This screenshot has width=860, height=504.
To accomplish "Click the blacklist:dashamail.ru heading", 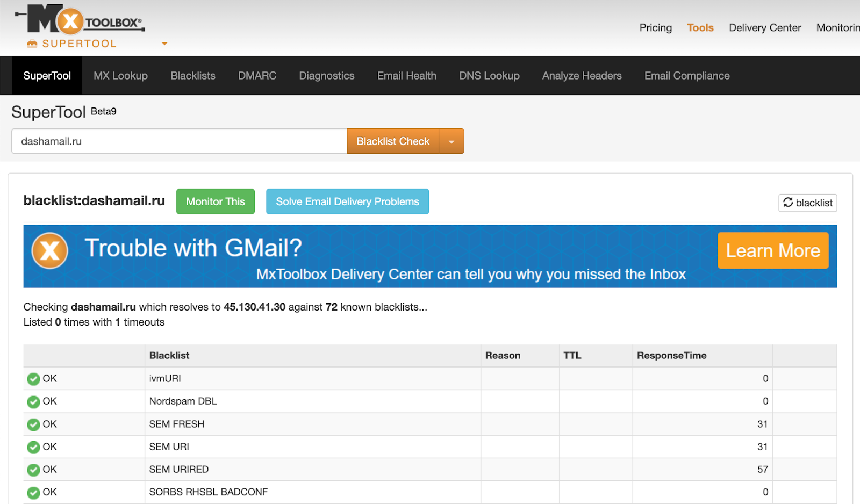I will coord(94,200).
